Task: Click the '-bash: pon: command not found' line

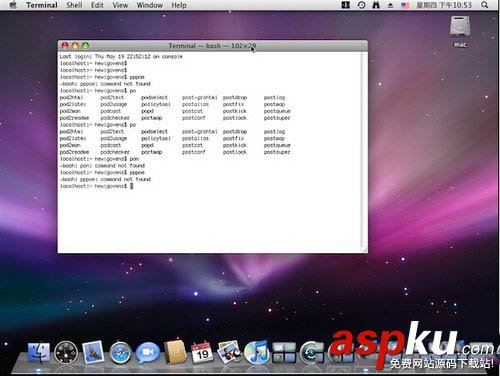Action: pos(102,165)
